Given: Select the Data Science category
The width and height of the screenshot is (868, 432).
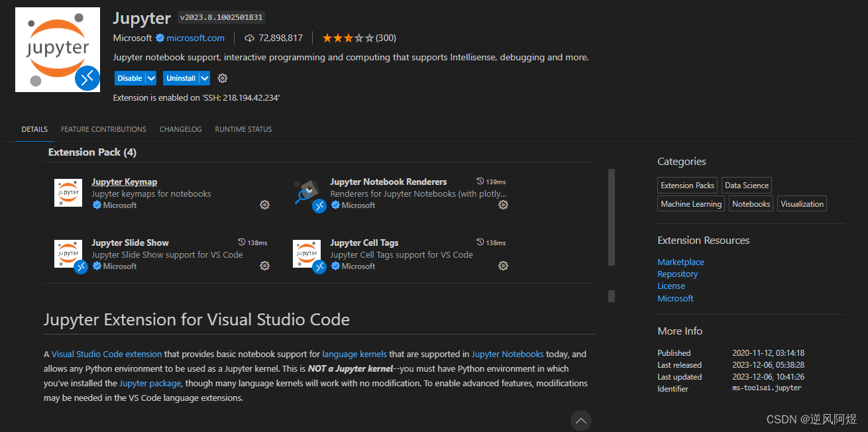Looking at the screenshot, I should click(x=747, y=186).
